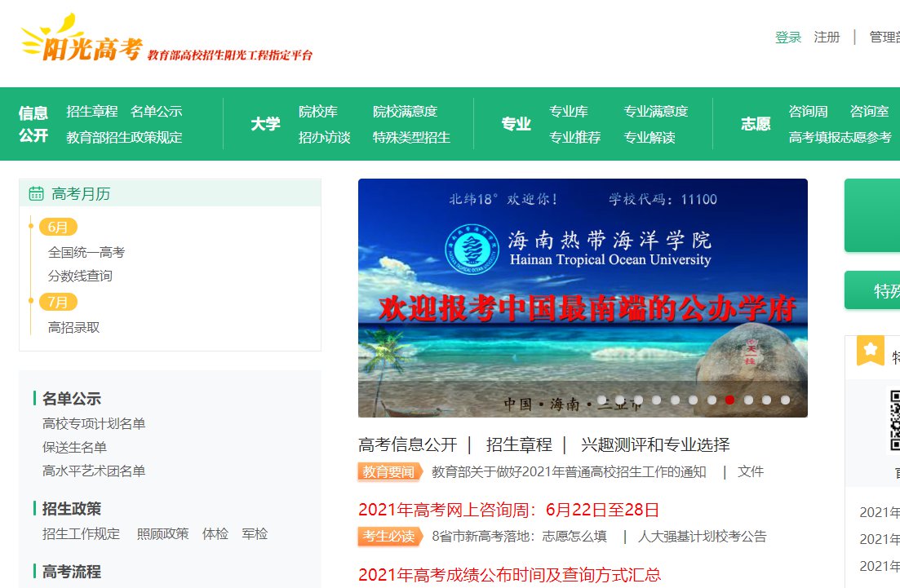Screen dimensions: 900x588
Task: Open 分数线查询 calendar entry
Action: (x=80, y=276)
